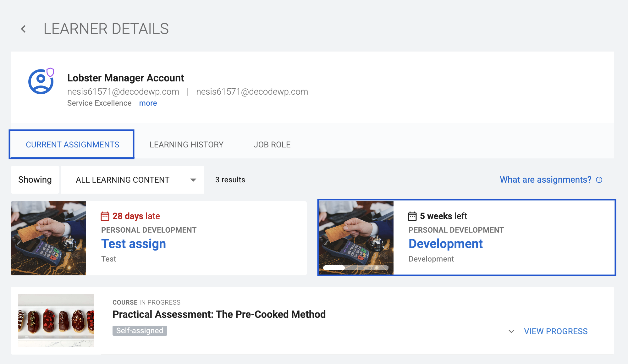Open the Test assign assignment title

click(133, 244)
